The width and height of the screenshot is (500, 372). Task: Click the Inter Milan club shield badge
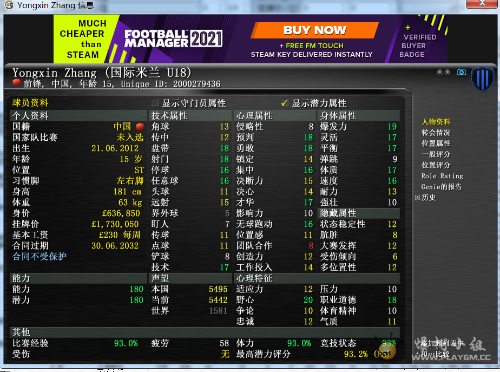(x=482, y=79)
